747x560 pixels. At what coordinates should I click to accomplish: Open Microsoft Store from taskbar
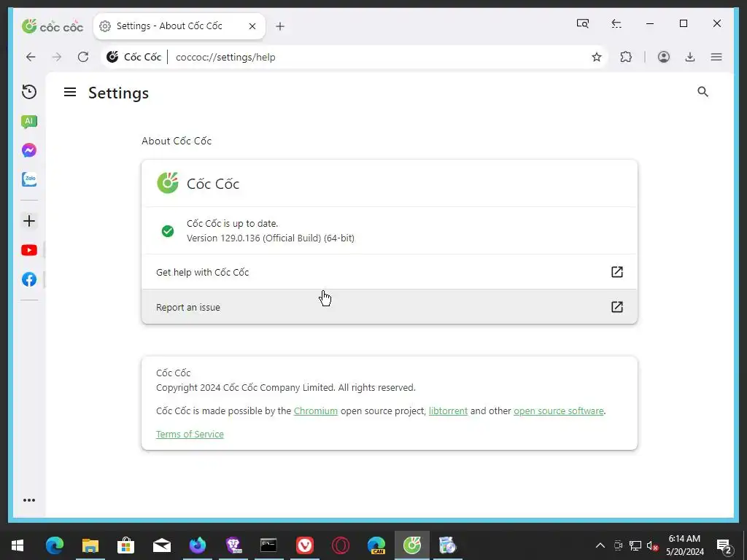(125, 545)
